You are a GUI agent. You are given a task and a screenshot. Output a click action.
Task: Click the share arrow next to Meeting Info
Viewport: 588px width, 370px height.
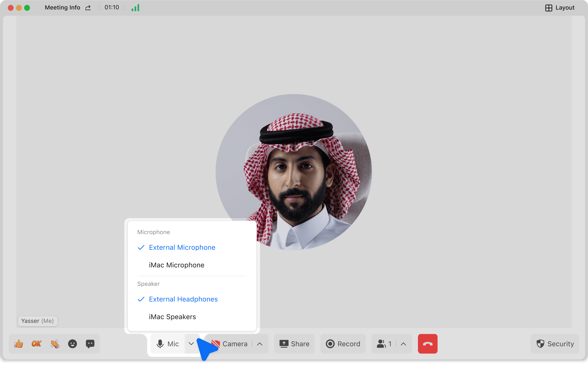(88, 8)
